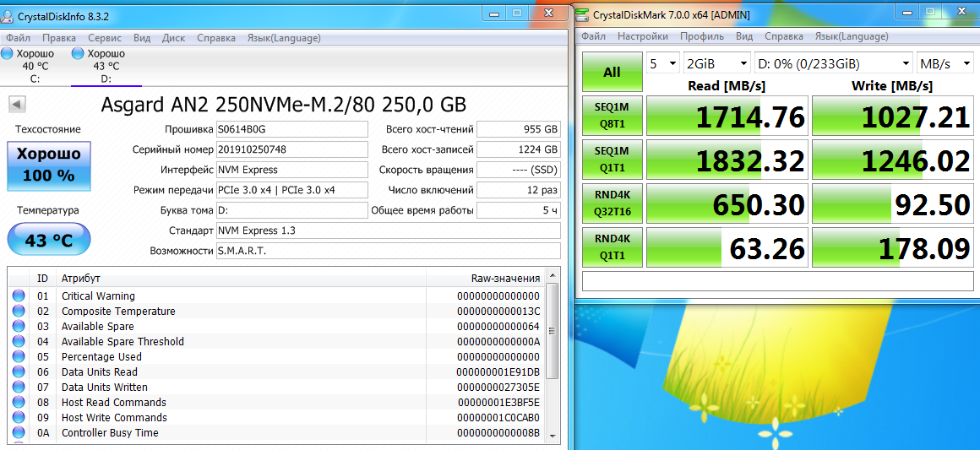This screenshot has width=980, height=450.
Task: Click the 43 °C temperature button
Action: (49, 240)
